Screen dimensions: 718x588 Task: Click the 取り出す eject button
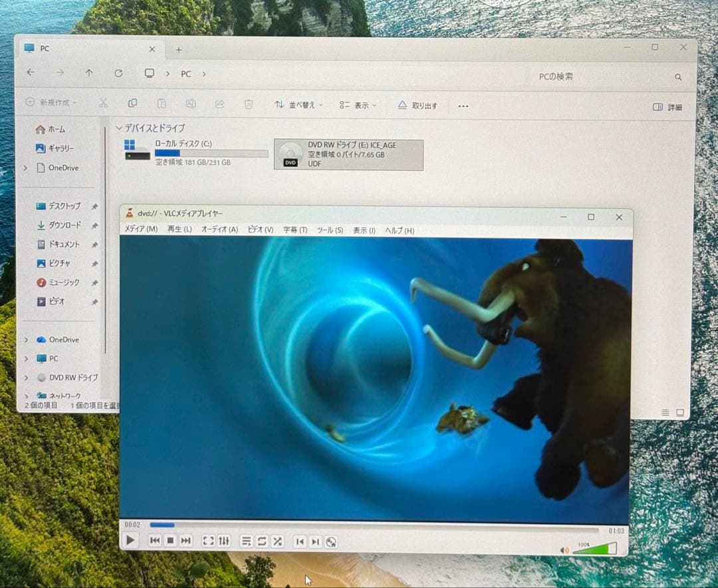(x=418, y=106)
